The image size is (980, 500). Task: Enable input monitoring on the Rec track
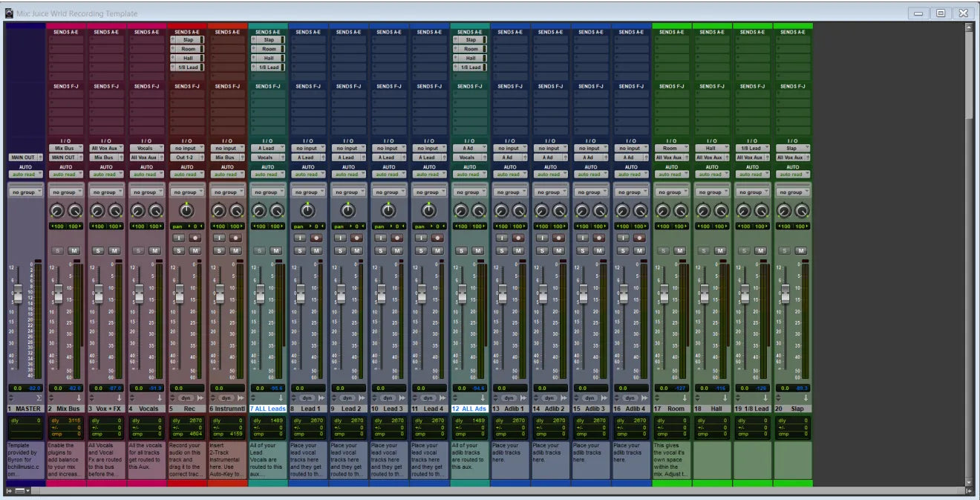(178, 238)
